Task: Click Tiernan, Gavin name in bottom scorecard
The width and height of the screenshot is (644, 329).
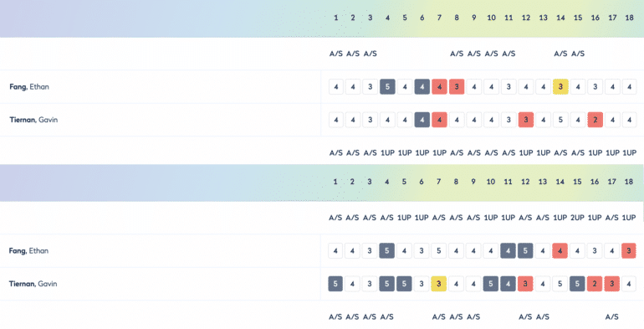Action: [33, 284]
